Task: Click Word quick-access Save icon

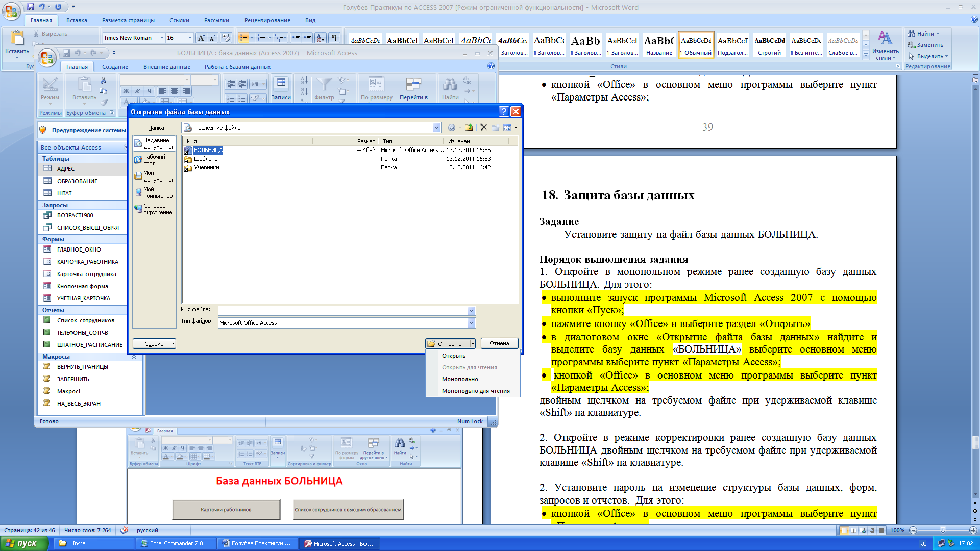Action: [x=31, y=7]
